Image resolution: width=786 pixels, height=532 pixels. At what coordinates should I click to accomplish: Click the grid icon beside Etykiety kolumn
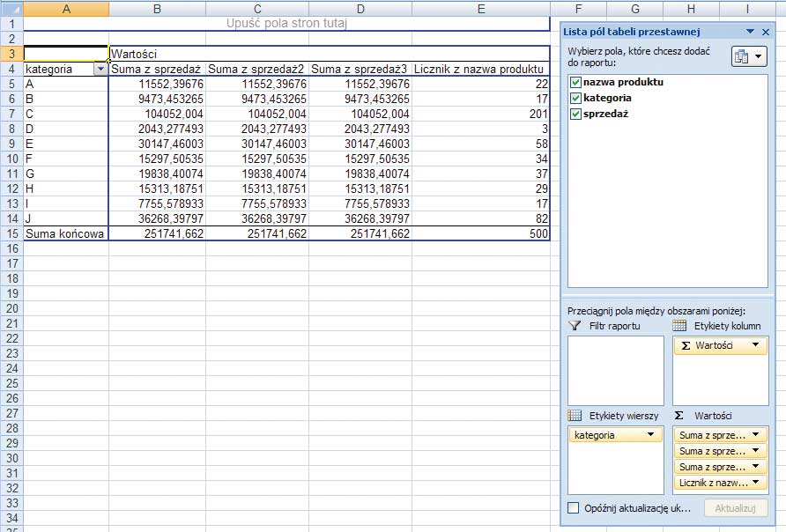click(680, 326)
